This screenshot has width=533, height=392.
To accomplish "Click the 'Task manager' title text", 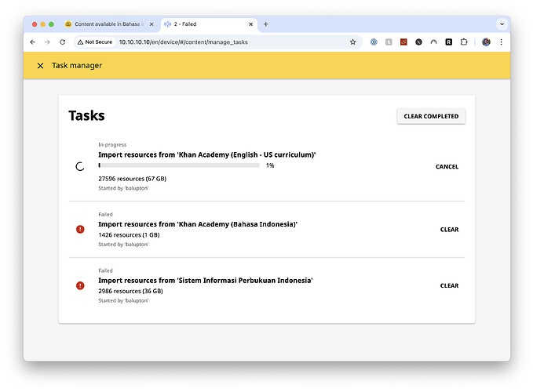I will [x=77, y=66].
